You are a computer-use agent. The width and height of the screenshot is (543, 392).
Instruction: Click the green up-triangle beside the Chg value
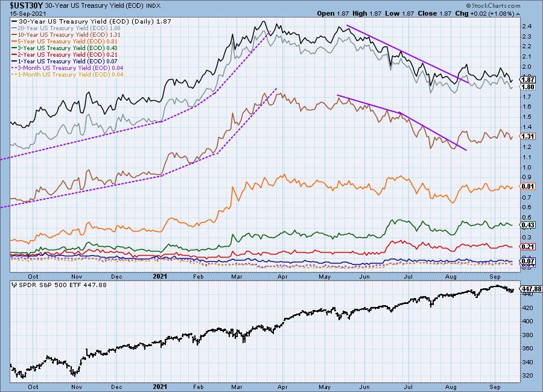[x=518, y=14]
